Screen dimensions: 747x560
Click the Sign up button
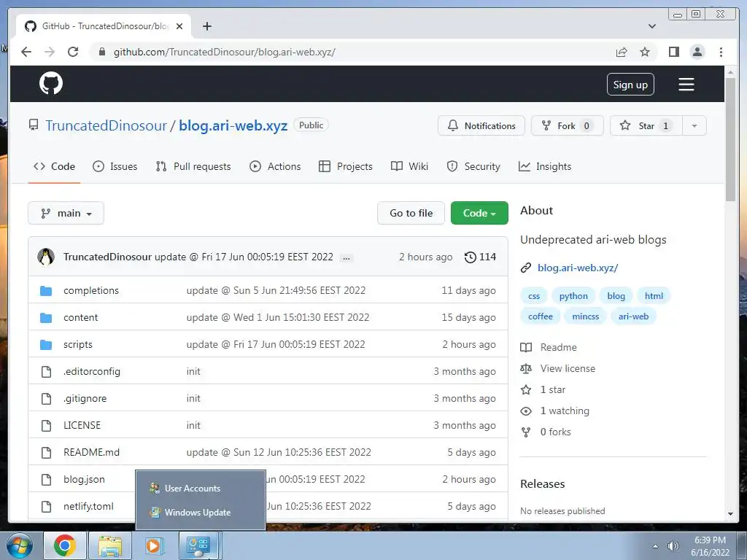pos(630,85)
